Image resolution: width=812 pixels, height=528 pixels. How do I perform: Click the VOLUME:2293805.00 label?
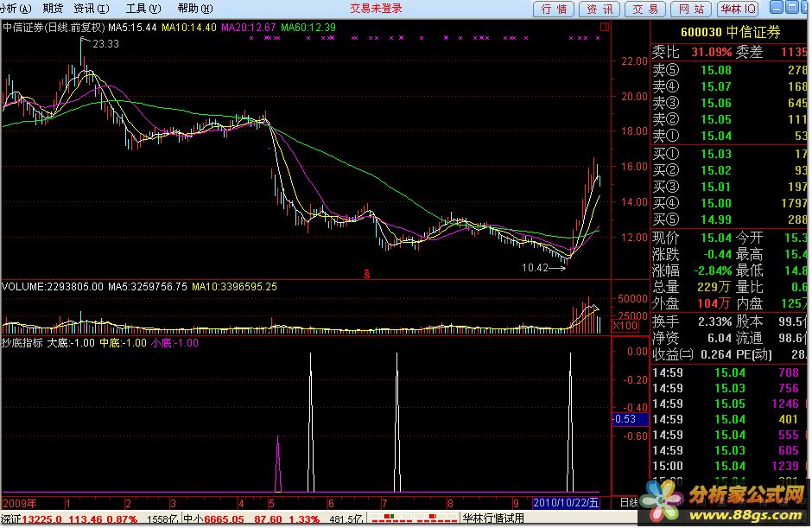53,287
